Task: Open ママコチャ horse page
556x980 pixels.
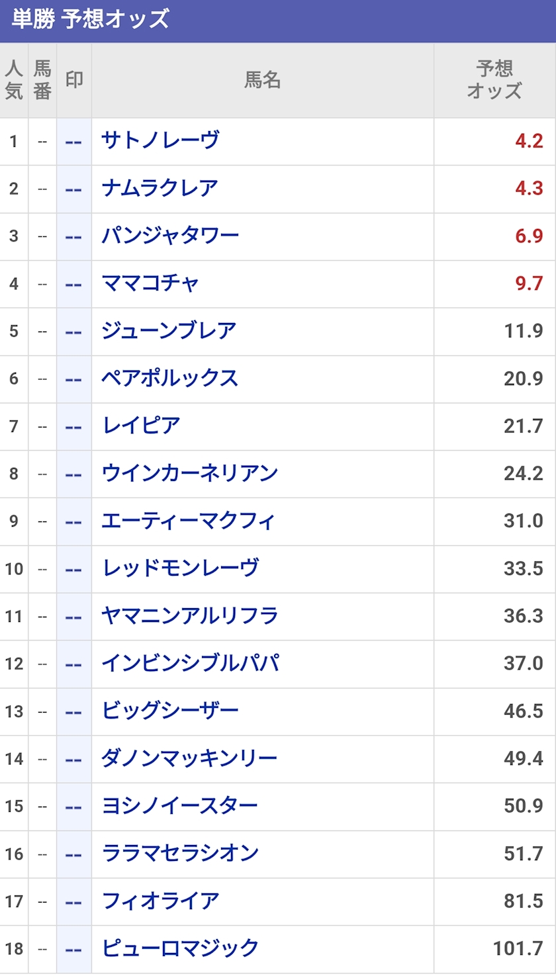Action: tap(150, 284)
